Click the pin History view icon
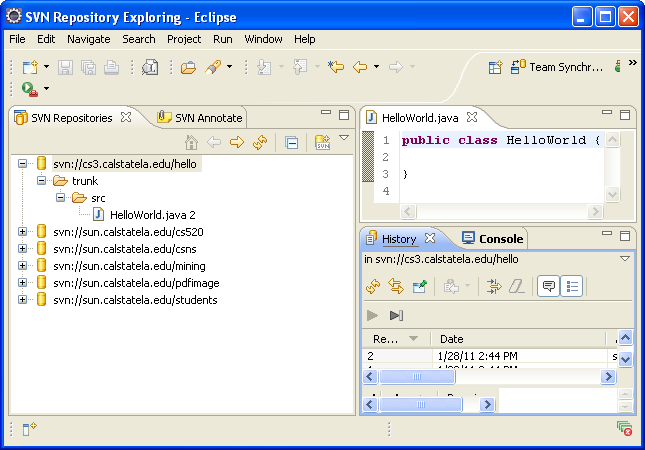This screenshot has width=645, height=450. pyautogui.click(x=420, y=286)
